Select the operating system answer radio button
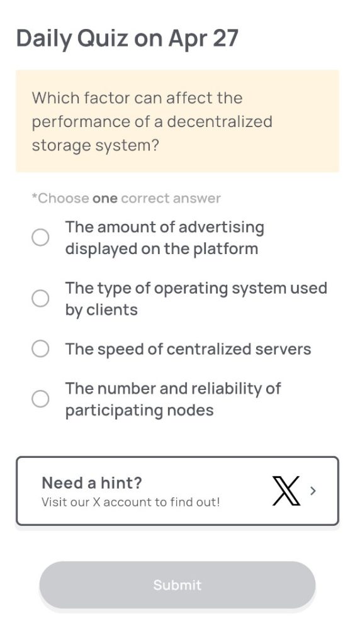Image resolution: width=355 pixels, height=644 pixels. coord(40,299)
